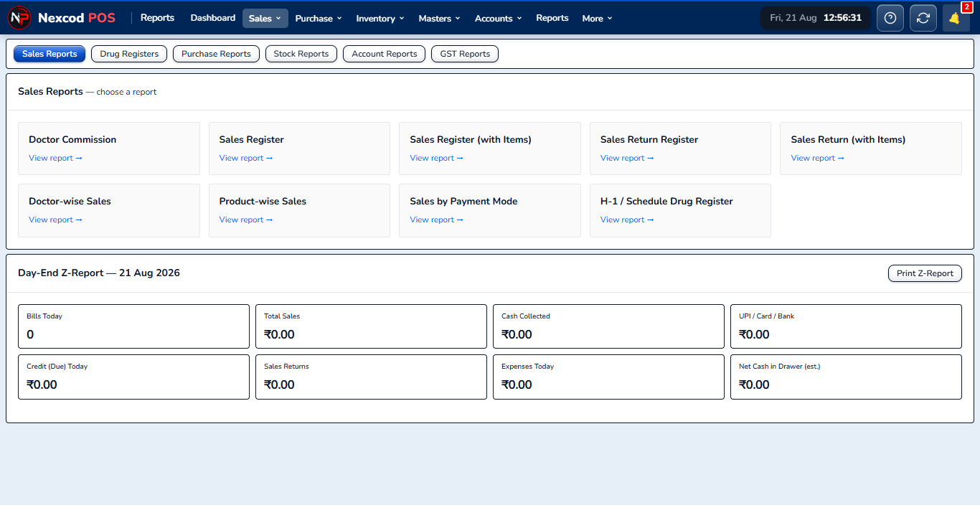The height and width of the screenshot is (505, 980).
Task: Switch to the Drug Registers tab
Action: 129,54
